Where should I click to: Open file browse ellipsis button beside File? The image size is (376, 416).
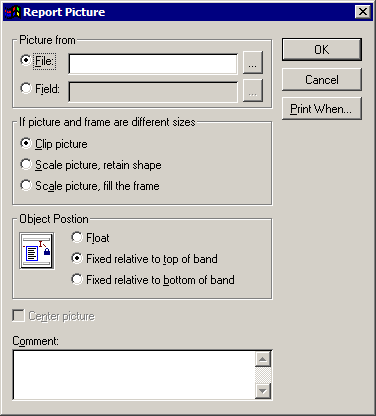click(253, 63)
